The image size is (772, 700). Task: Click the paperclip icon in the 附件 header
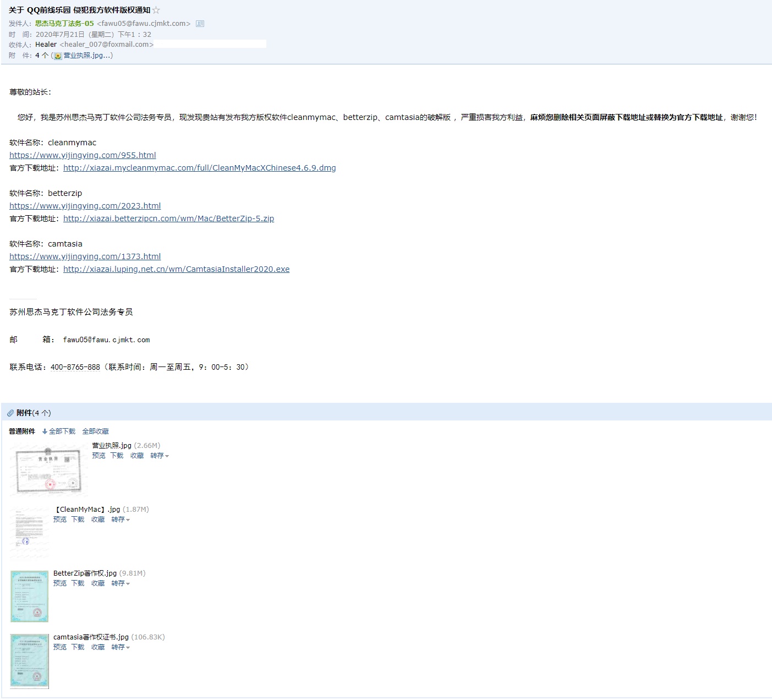(x=10, y=413)
